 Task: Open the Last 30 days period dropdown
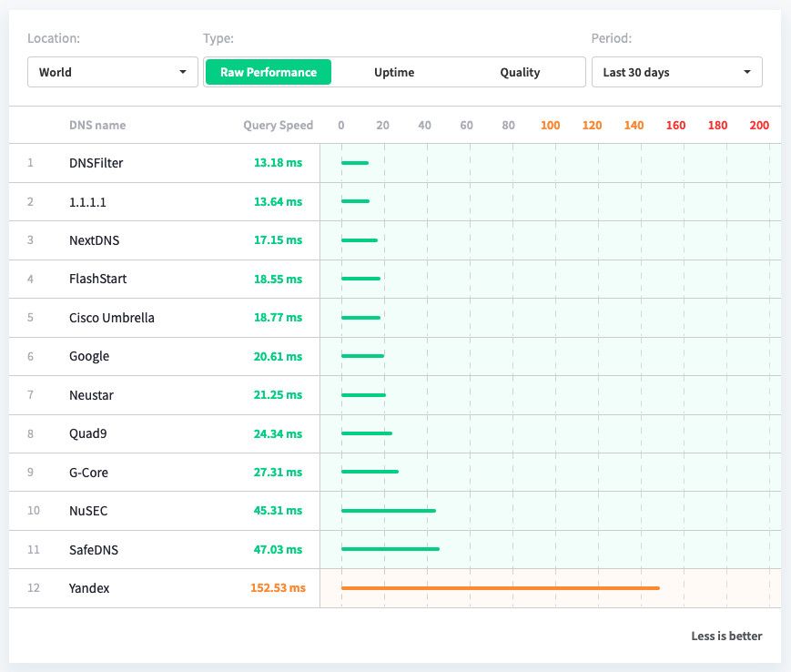pyautogui.click(x=676, y=72)
